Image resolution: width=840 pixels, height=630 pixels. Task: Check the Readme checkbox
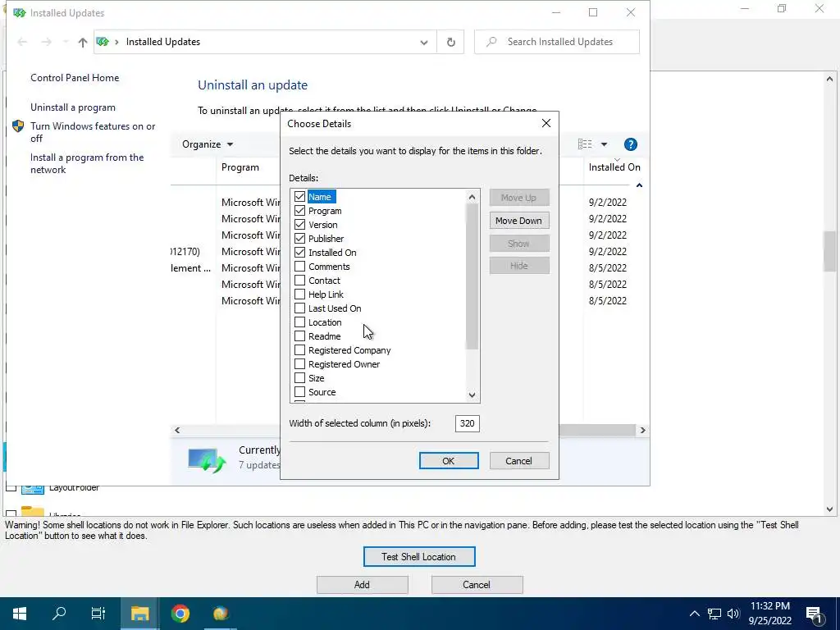point(299,336)
